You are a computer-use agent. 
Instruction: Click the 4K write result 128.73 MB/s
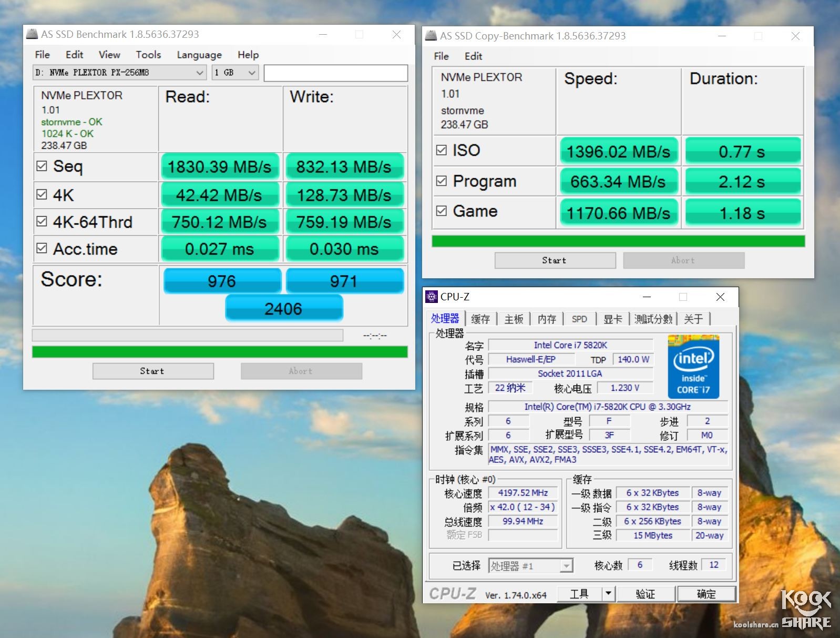pos(344,195)
